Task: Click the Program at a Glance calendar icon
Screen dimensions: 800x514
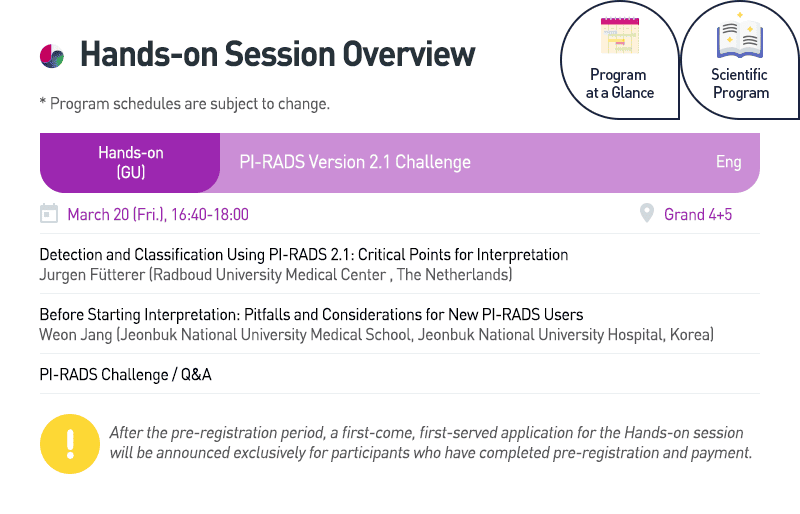Action: [x=619, y=37]
